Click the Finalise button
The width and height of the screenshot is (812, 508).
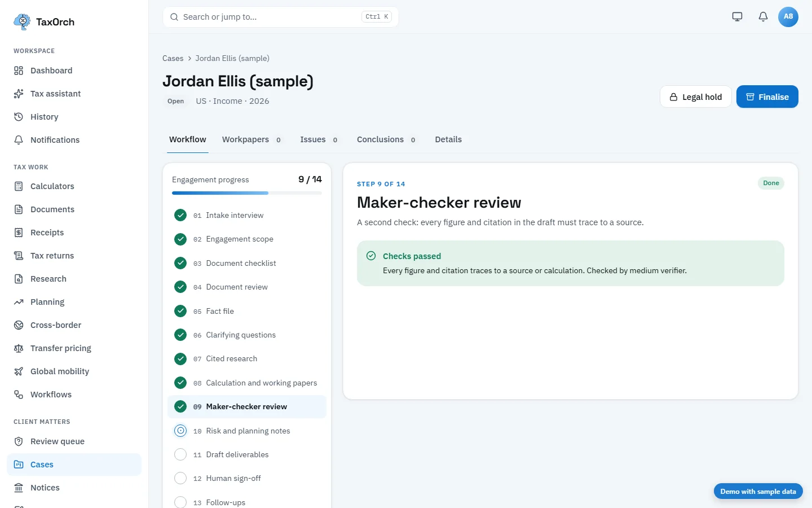click(x=767, y=97)
